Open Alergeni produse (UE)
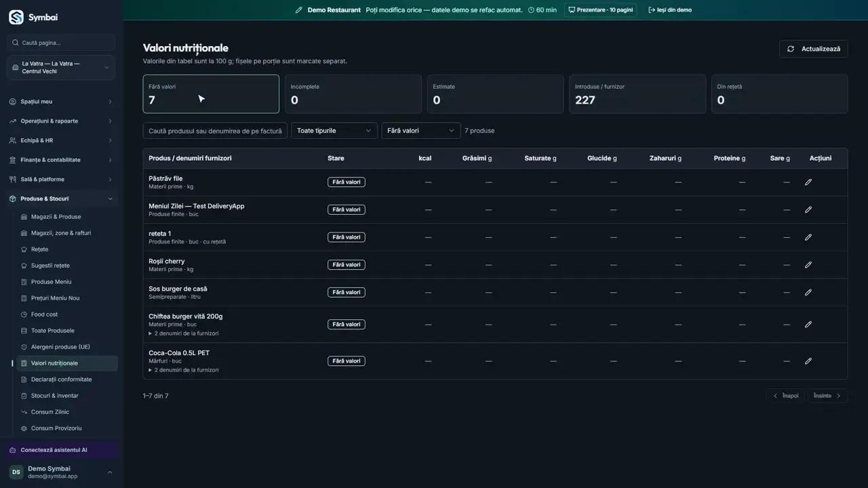 point(66,347)
